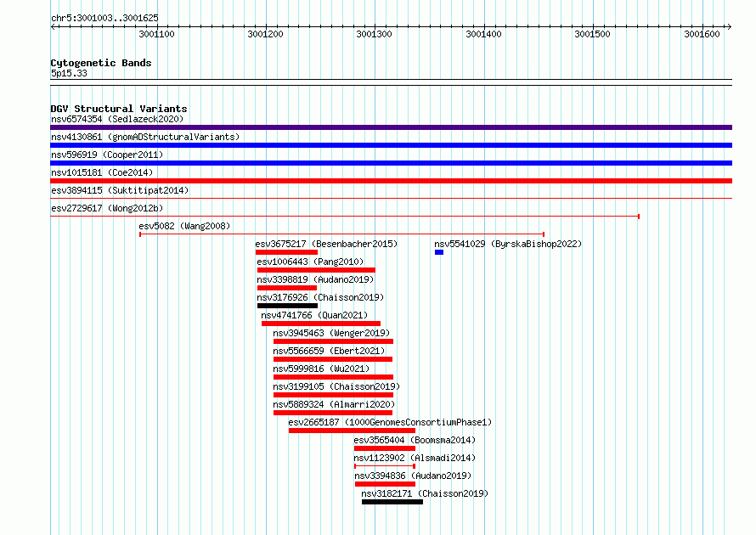This screenshot has height=535, width=756.
Task: Open nsv3398819 (Audano2019) variant label
Action: click(315, 279)
